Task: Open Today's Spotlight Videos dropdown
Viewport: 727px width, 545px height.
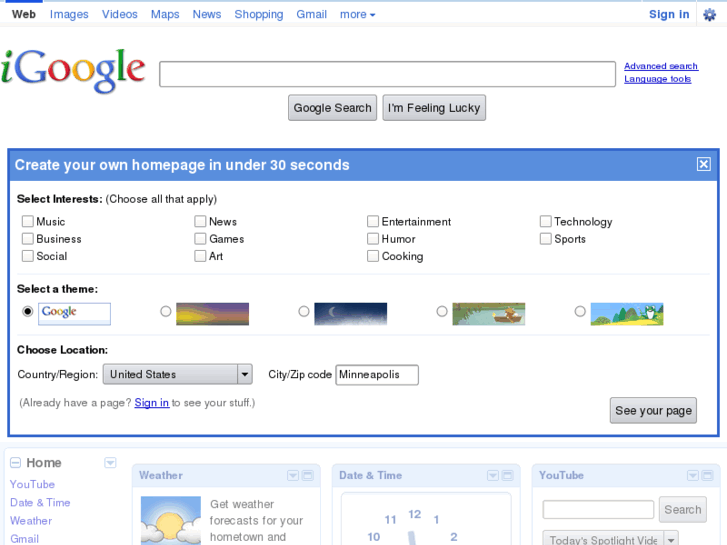Action: tap(611, 539)
